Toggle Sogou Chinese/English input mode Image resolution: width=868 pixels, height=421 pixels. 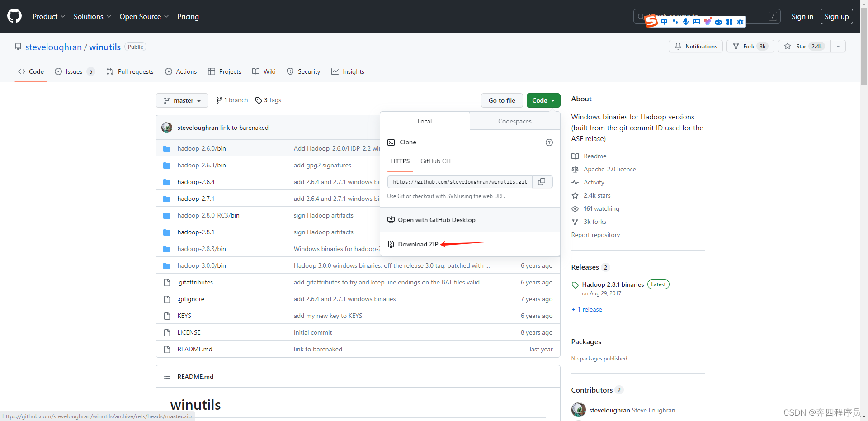click(x=664, y=22)
